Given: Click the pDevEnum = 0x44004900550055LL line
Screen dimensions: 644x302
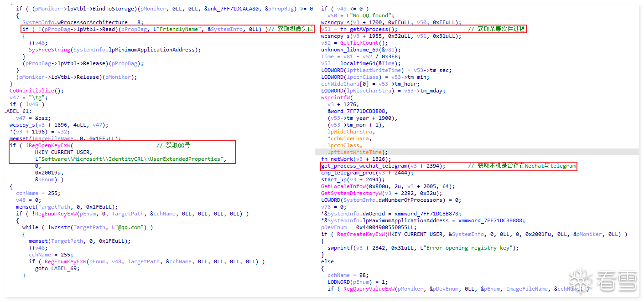Looking at the screenshot, I should (x=369, y=227).
